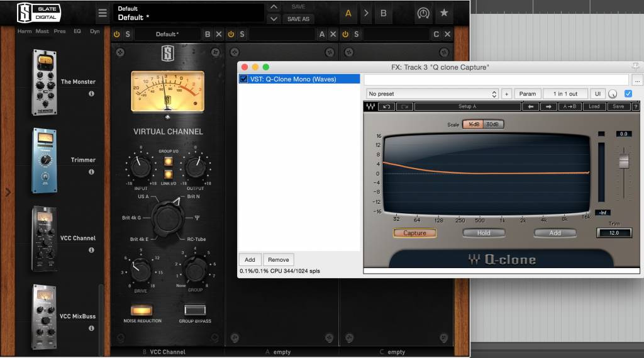Toggle NOISE REDUCTION switch

click(142, 310)
